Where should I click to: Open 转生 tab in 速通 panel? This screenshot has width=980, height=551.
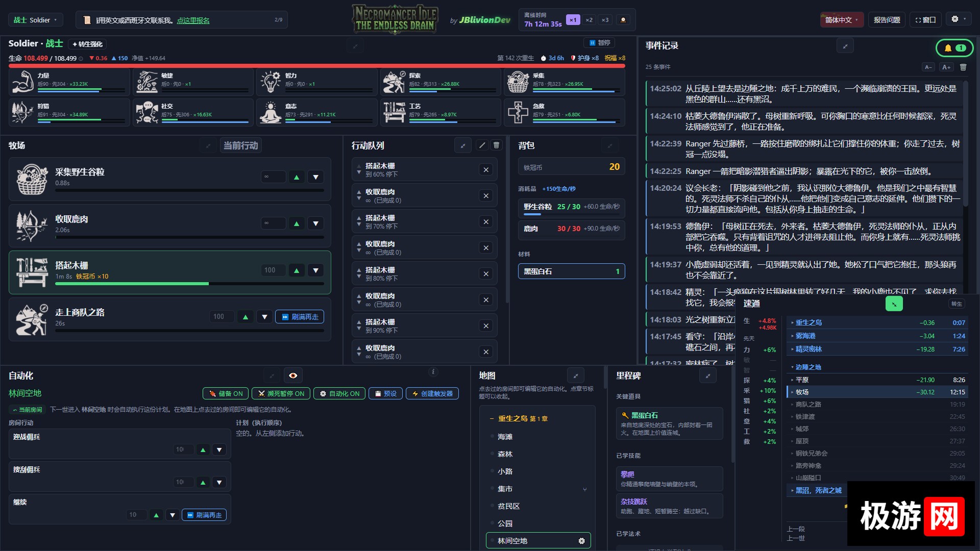click(957, 304)
